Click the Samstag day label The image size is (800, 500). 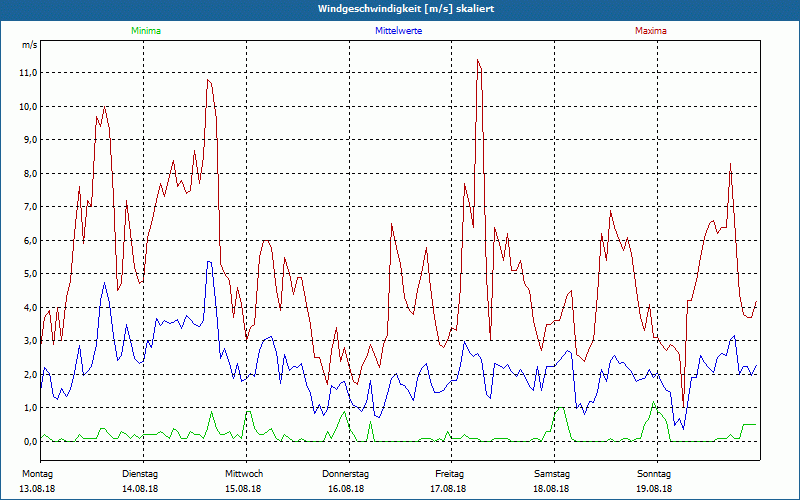[x=552, y=474]
